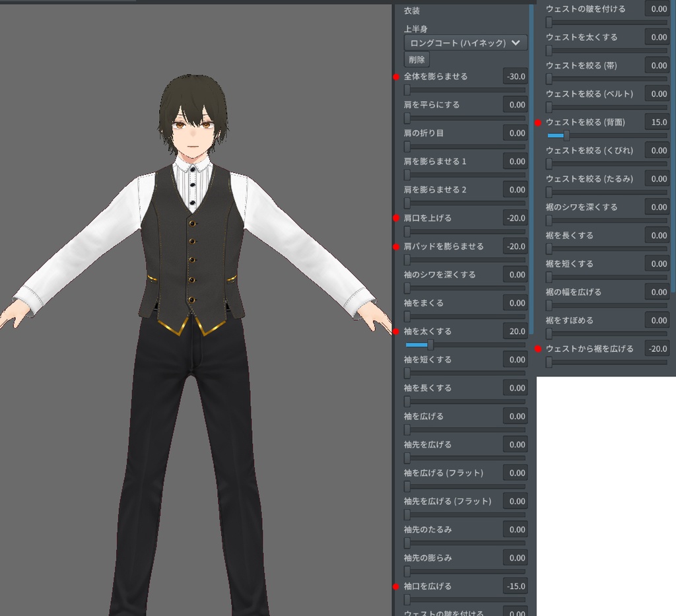Click the 上半身 section label
This screenshot has width=676, height=616.
coord(415,29)
